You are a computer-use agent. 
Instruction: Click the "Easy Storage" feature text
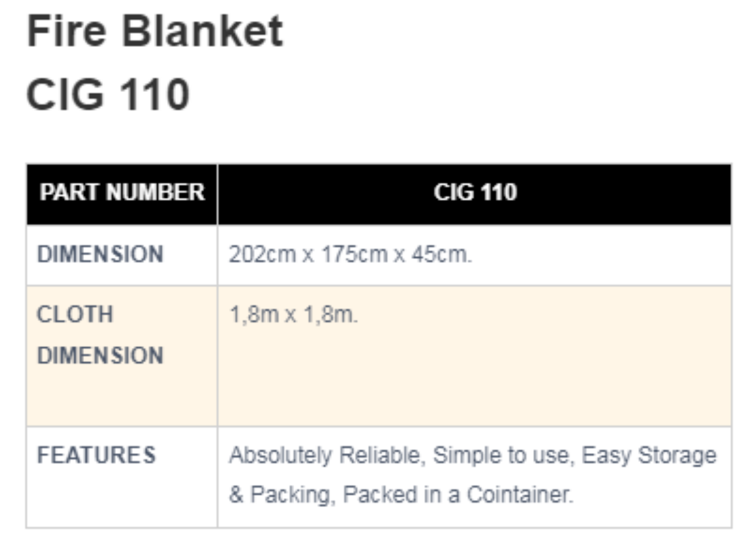(x=649, y=455)
